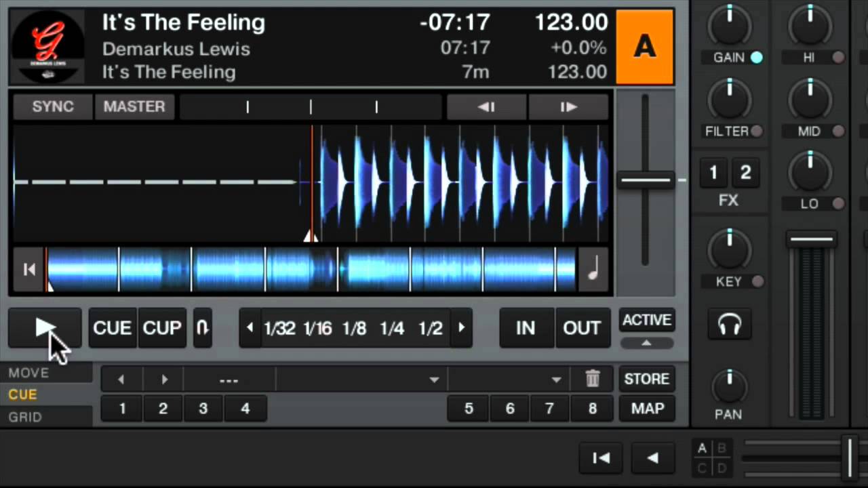
Task: Select deck A in crossfader assign
Action: point(703,448)
